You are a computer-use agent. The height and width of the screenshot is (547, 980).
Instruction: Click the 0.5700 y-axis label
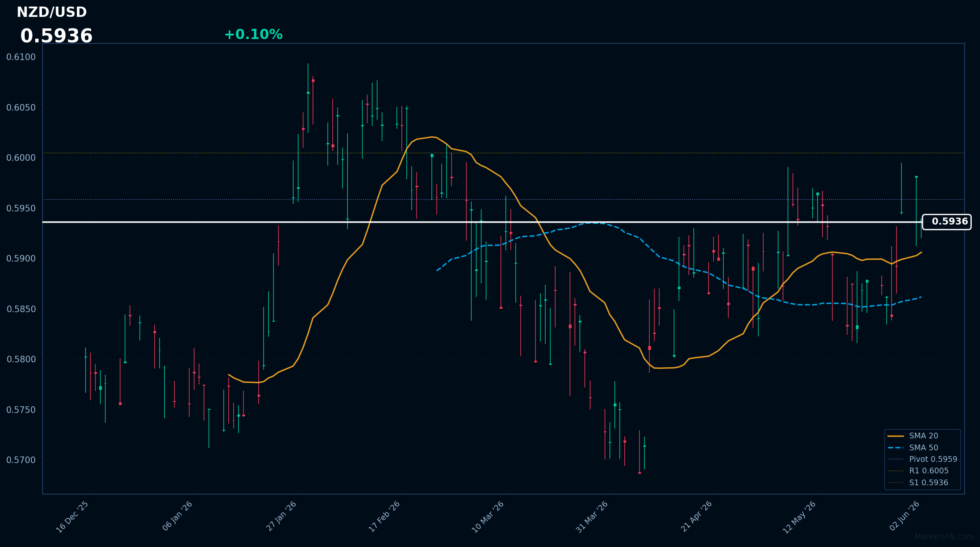[21, 460]
